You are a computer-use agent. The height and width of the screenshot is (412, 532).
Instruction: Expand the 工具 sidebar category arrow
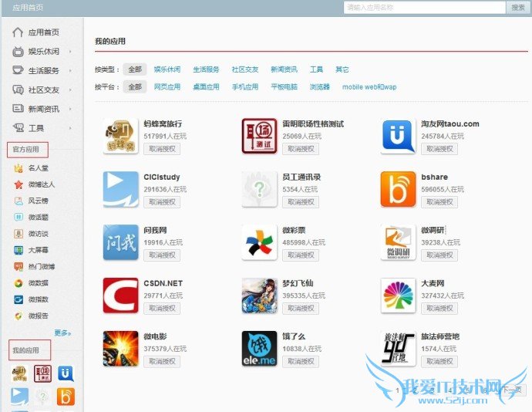(71, 128)
